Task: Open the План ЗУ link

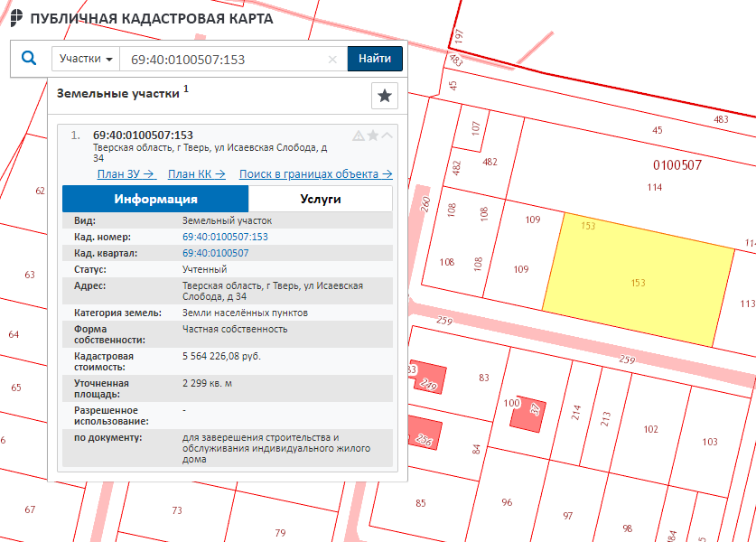Action: pos(126,174)
